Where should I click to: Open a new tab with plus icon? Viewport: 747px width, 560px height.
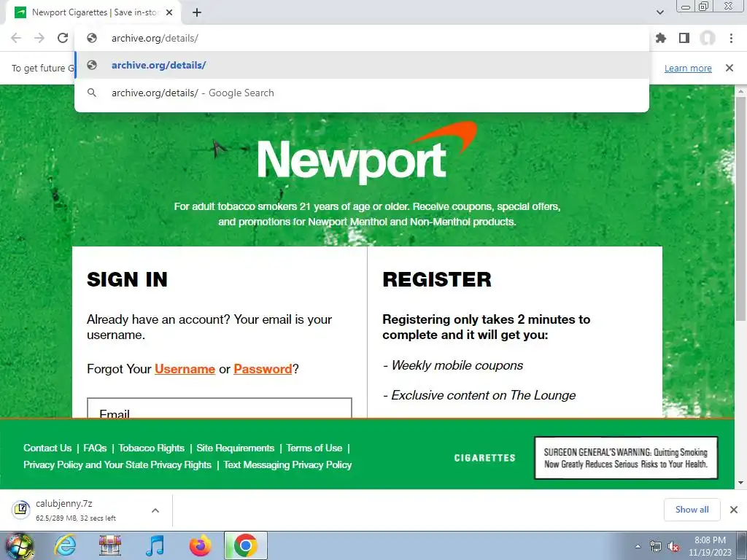point(197,12)
